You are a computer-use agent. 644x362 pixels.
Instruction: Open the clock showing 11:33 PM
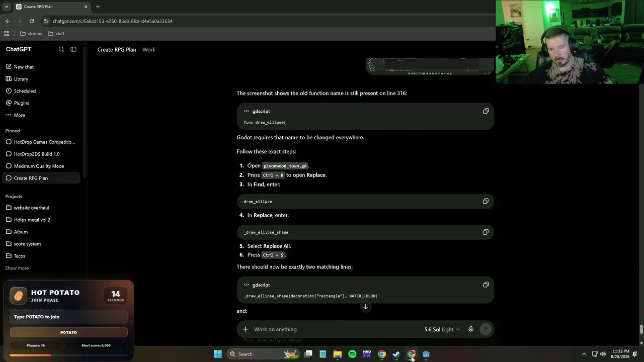(621, 354)
